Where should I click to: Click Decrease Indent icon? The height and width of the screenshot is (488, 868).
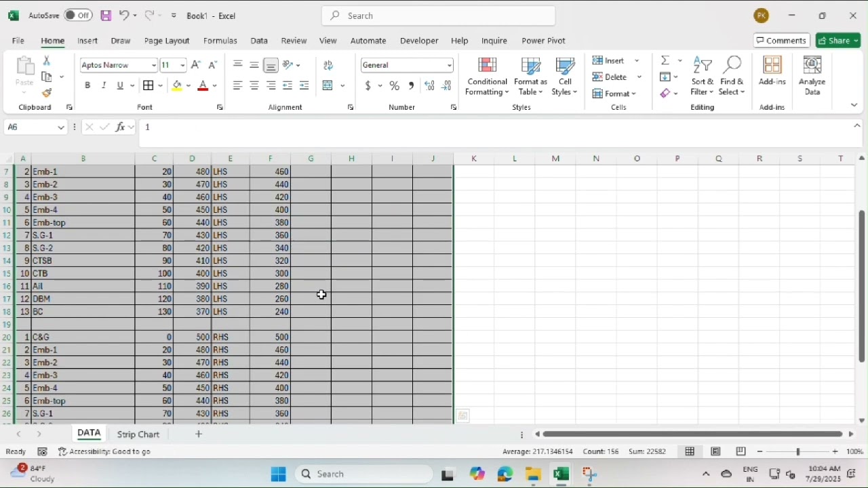click(x=288, y=85)
